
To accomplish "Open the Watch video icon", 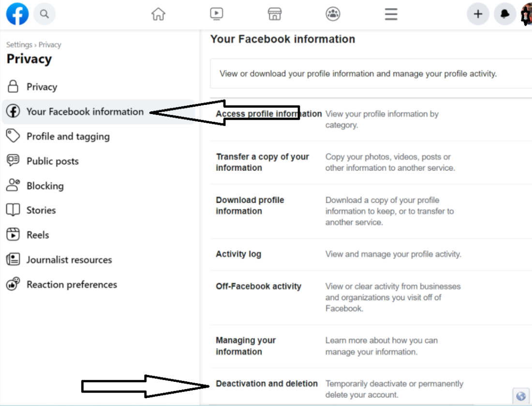I will [217, 14].
